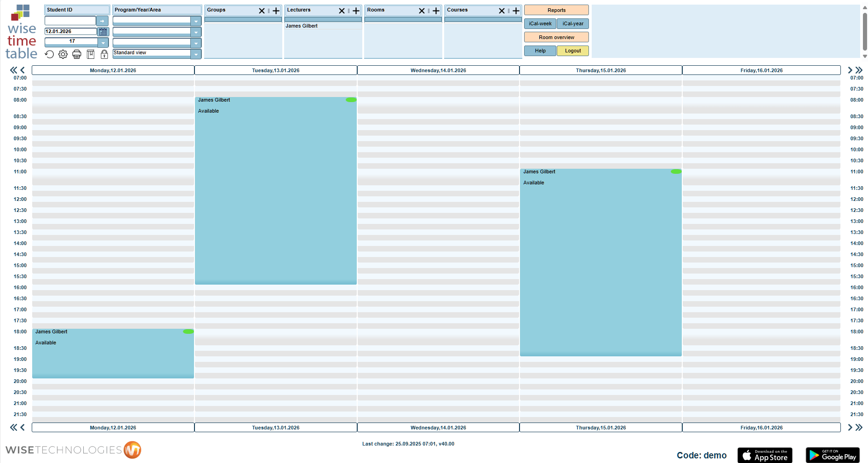The height and width of the screenshot is (463, 868).
Task: Click the Monday,12.01.2026 column header
Action: 113,70
